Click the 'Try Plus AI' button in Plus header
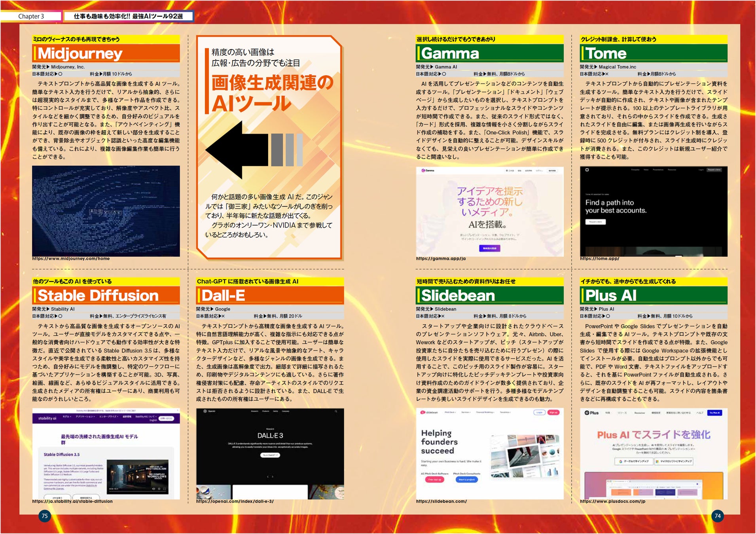 tap(714, 413)
